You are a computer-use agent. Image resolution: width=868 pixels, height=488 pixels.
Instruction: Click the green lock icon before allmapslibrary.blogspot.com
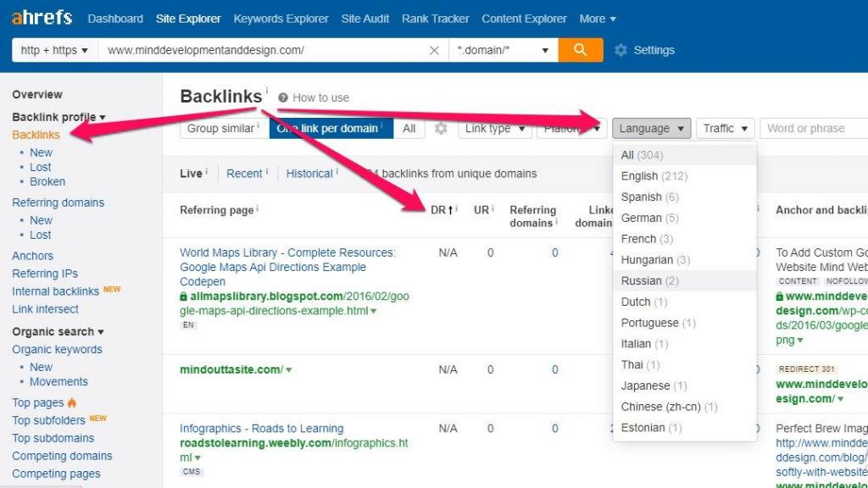pyautogui.click(x=183, y=297)
